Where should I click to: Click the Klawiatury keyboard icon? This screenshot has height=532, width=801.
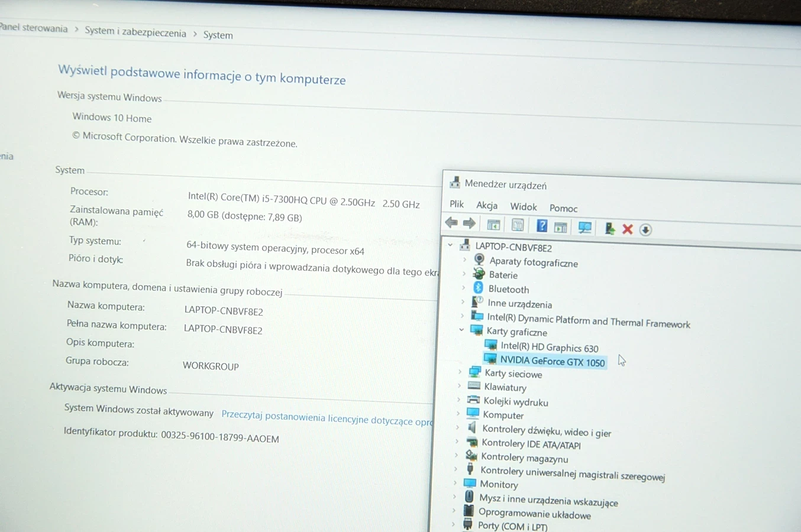click(x=474, y=385)
